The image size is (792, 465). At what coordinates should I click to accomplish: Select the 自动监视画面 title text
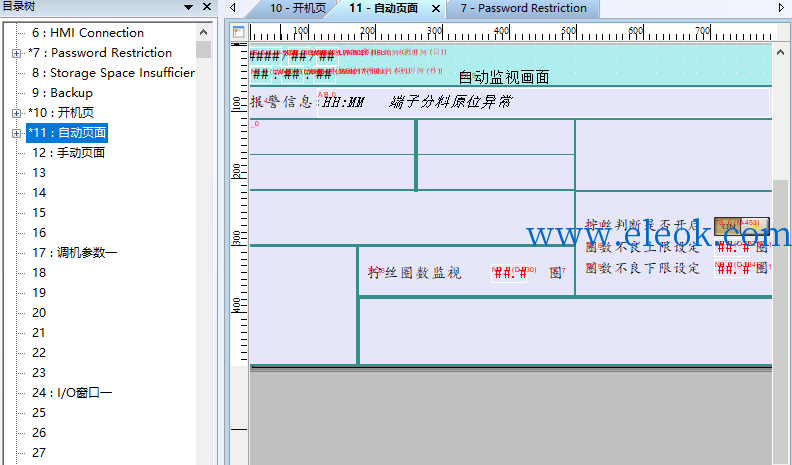[x=504, y=77]
